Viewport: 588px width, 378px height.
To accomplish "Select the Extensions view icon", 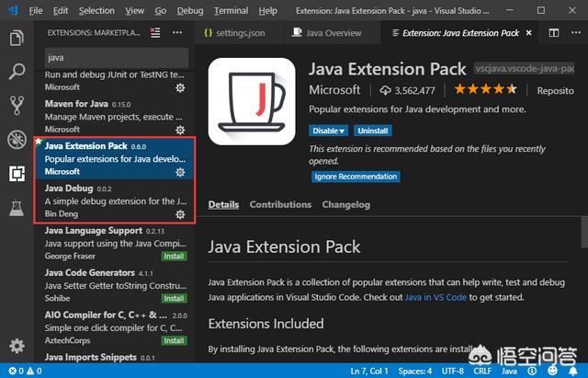I will (17, 174).
